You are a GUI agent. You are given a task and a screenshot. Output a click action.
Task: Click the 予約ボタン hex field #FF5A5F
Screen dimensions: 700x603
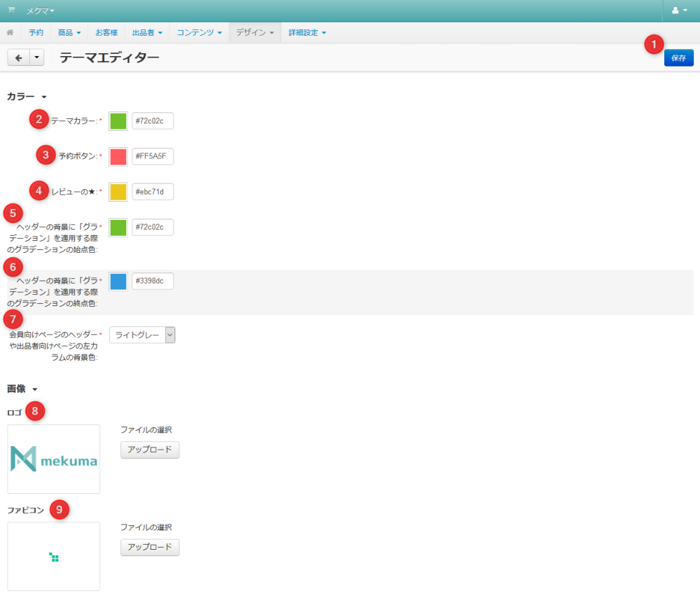(153, 156)
